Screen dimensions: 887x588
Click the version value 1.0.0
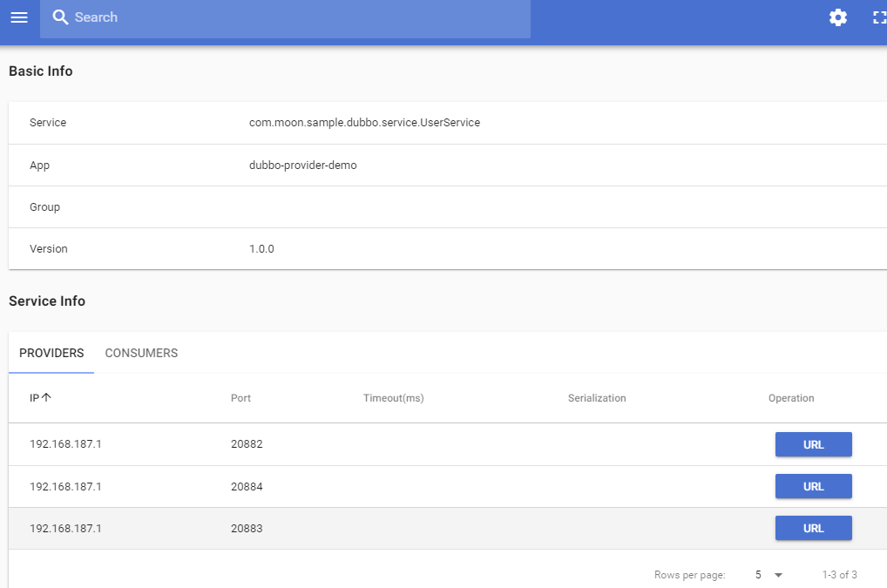pyautogui.click(x=261, y=249)
